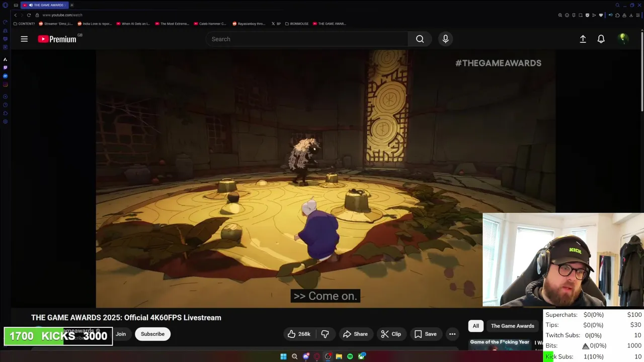The width and height of the screenshot is (644, 362).
Task: Open Caleb Hammer C... bookmark
Action: 210,24
